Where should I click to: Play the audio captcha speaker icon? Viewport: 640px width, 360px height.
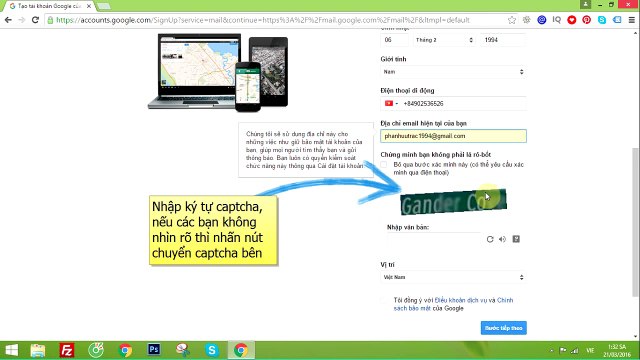[502, 239]
